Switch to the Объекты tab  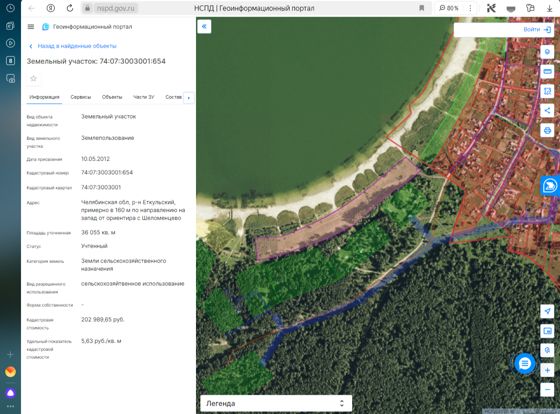[112, 97]
